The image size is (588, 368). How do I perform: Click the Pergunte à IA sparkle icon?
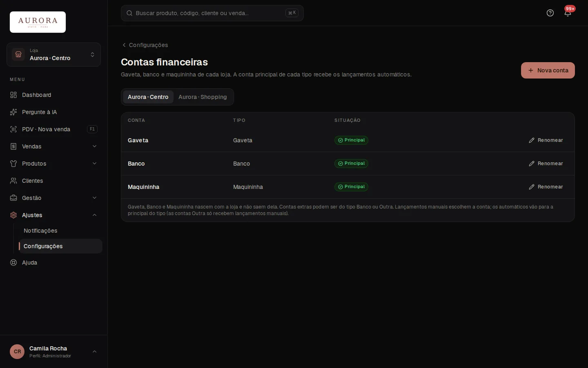coord(13,112)
